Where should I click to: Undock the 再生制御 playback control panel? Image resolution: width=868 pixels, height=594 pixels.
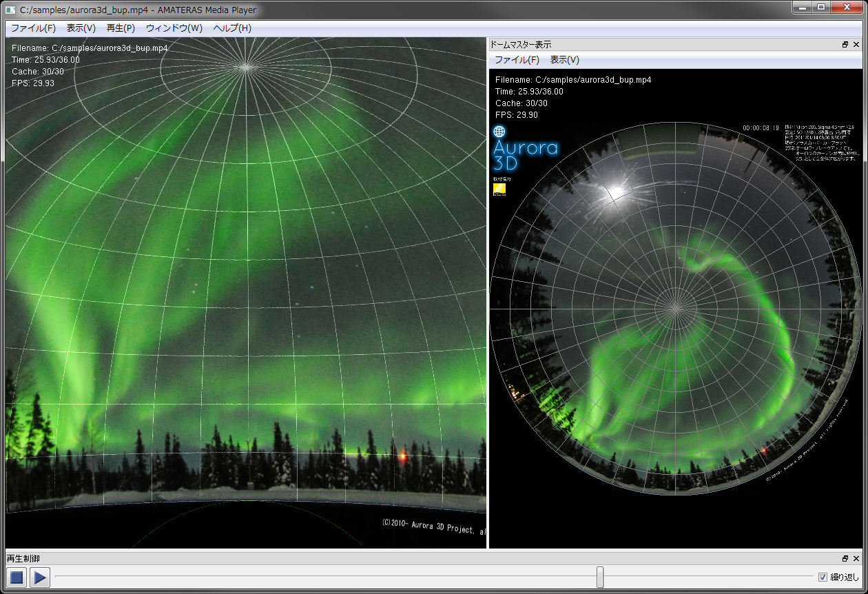coord(845,559)
